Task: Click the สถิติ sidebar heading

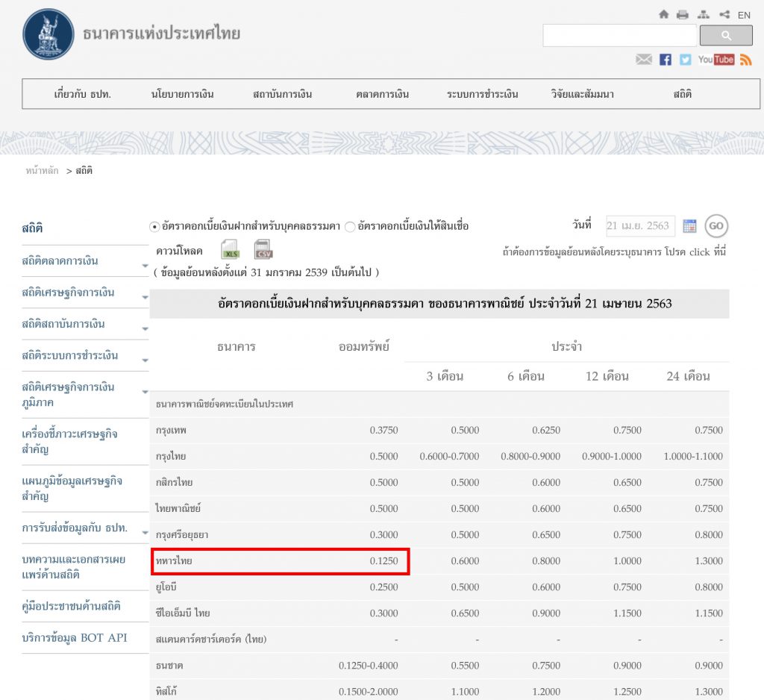Action: click(32, 228)
